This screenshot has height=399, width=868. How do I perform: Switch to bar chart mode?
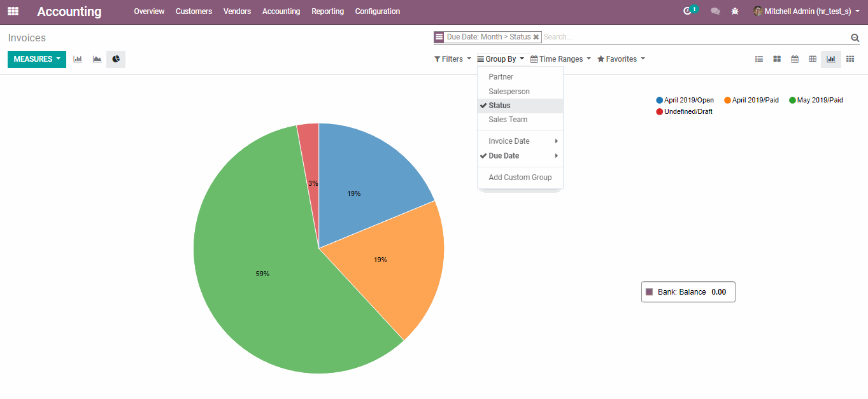pyautogui.click(x=78, y=59)
